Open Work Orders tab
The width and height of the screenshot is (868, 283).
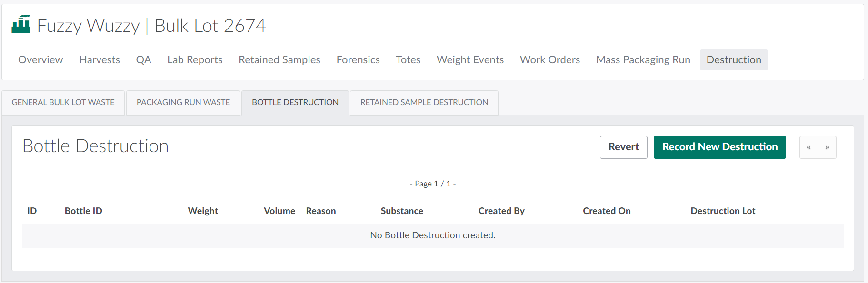tap(550, 60)
